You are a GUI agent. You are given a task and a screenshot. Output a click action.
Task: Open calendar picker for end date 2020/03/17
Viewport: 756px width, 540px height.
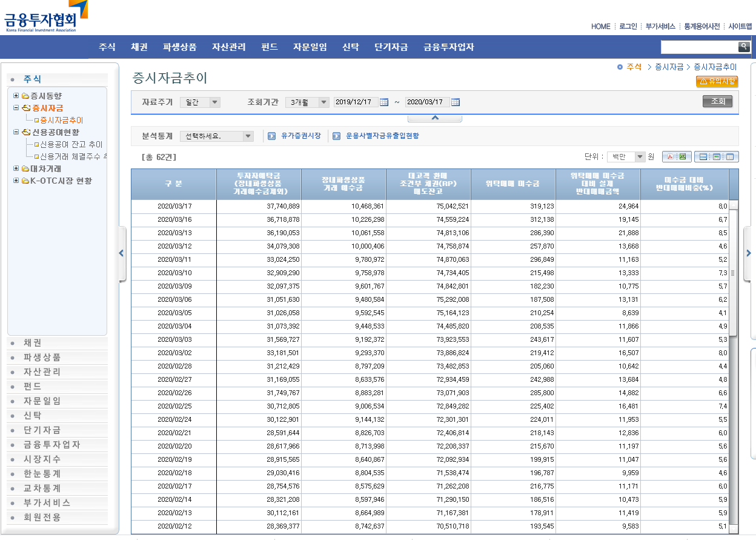[x=456, y=102]
